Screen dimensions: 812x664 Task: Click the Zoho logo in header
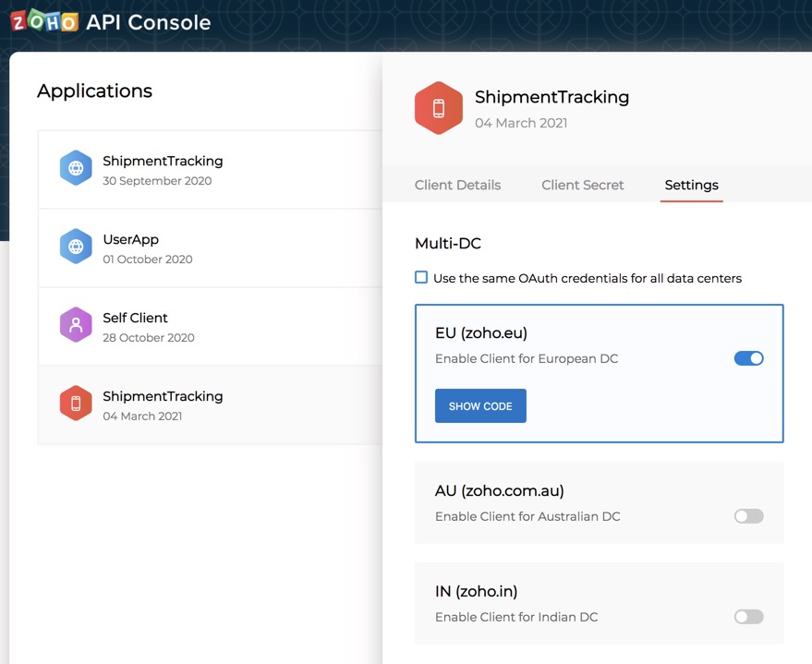point(43,20)
